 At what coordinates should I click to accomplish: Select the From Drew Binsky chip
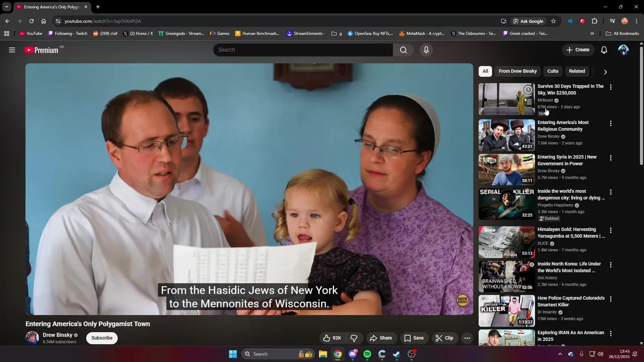pyautogui.click(x=518, y=71)
